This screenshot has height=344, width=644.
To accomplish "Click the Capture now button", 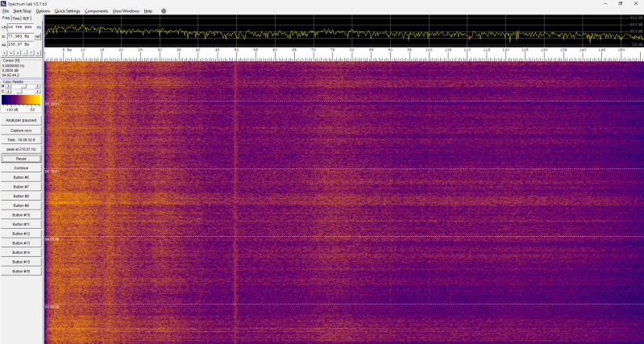I will [21, 131].
